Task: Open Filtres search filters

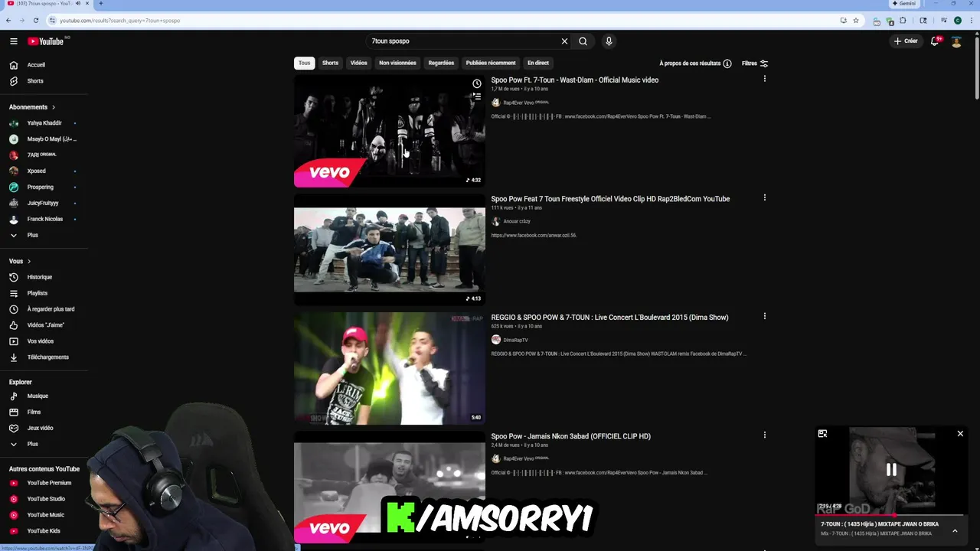Action: pos(755,64)
